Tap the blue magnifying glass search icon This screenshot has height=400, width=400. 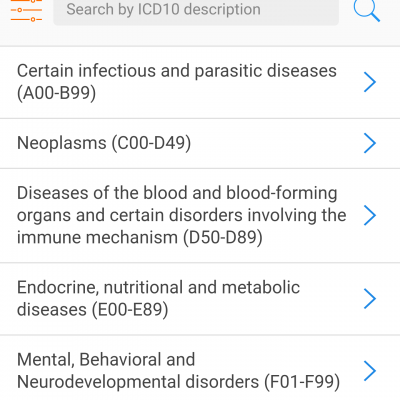click(x=366, y=10)
